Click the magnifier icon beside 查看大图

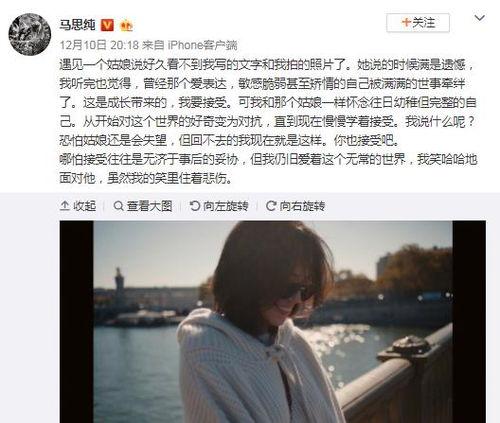pyautogui.click(x=118, y=206)
